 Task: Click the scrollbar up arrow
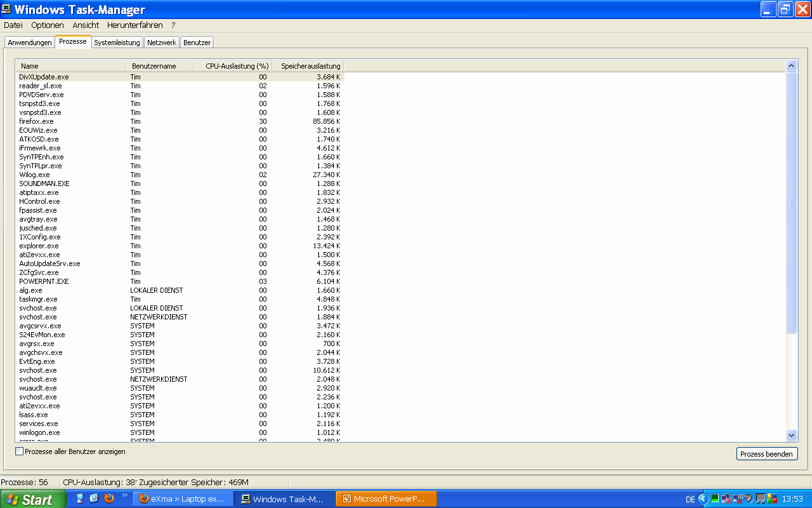(791, 65)
